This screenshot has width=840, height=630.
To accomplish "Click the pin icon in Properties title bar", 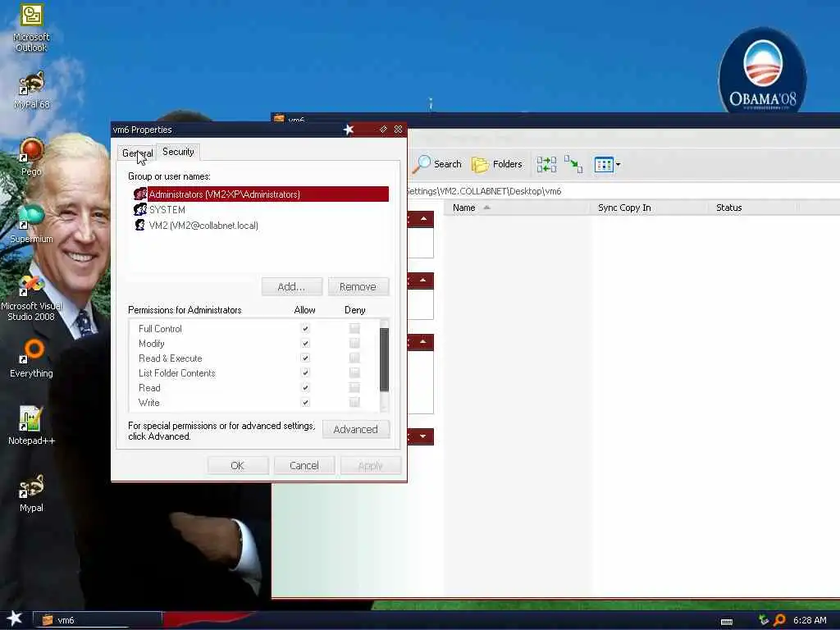I will [x=384, y=129].
